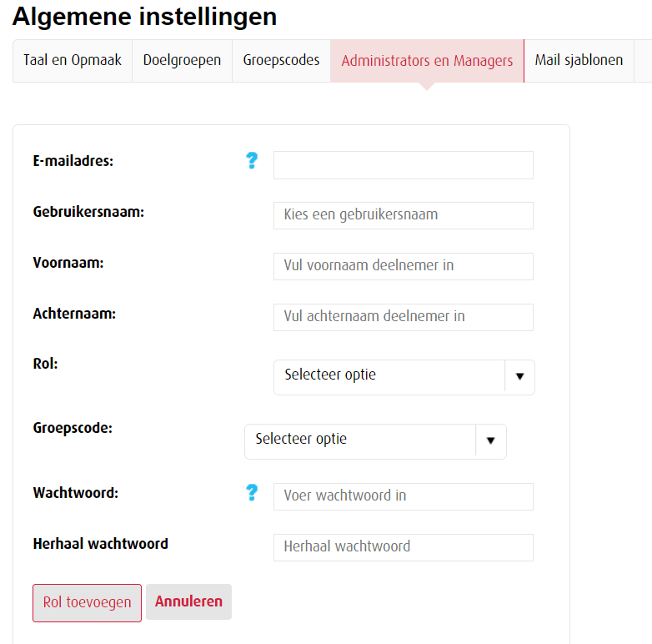The height and width of the screenshot is (644, 652).
Task: Click the Gebruikersnaam text field
Action: coord(403,215)
